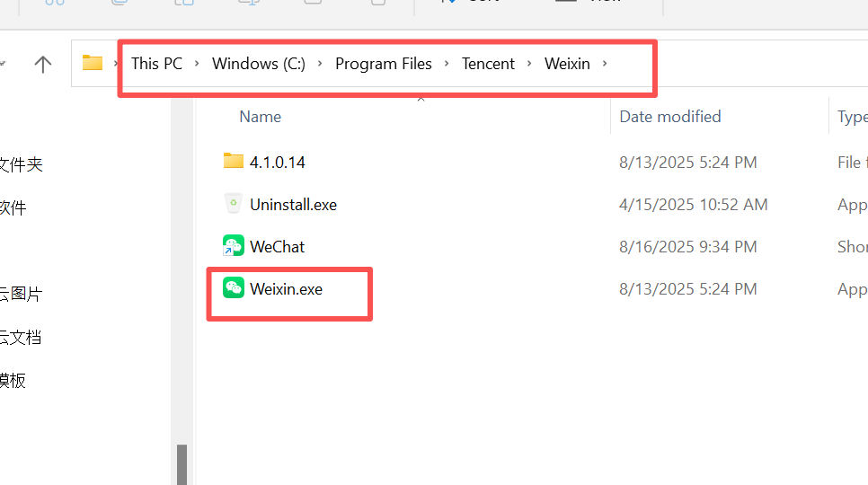Click the Weixin.exe date 8/13/2025 5:24 PM

click(688, 289)
